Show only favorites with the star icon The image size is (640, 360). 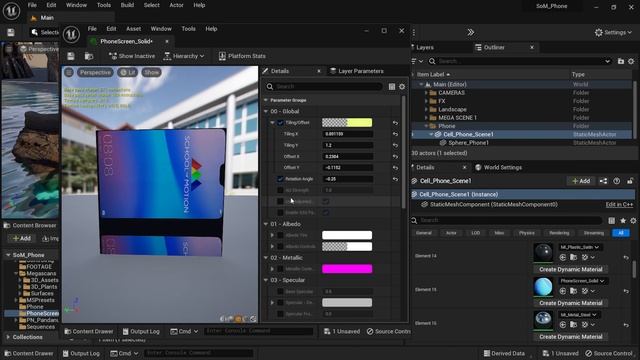623,220
